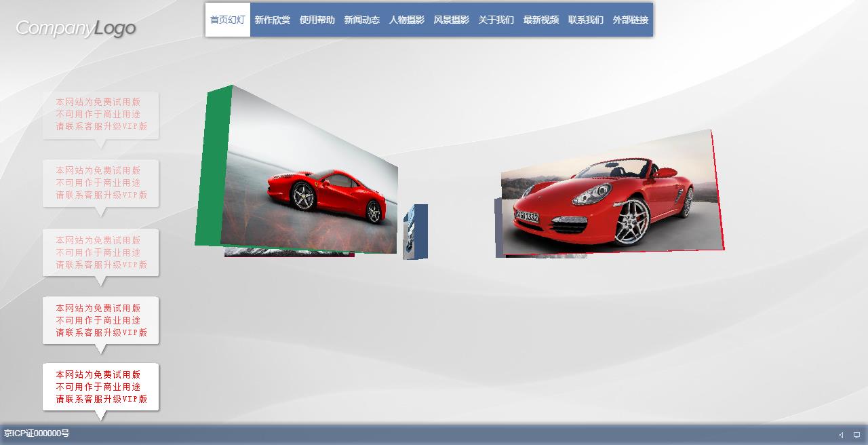The width and height of the screenshot is (868, 445).
Task: Toggle fullscreen with the monitor icon
Action: 856,435
